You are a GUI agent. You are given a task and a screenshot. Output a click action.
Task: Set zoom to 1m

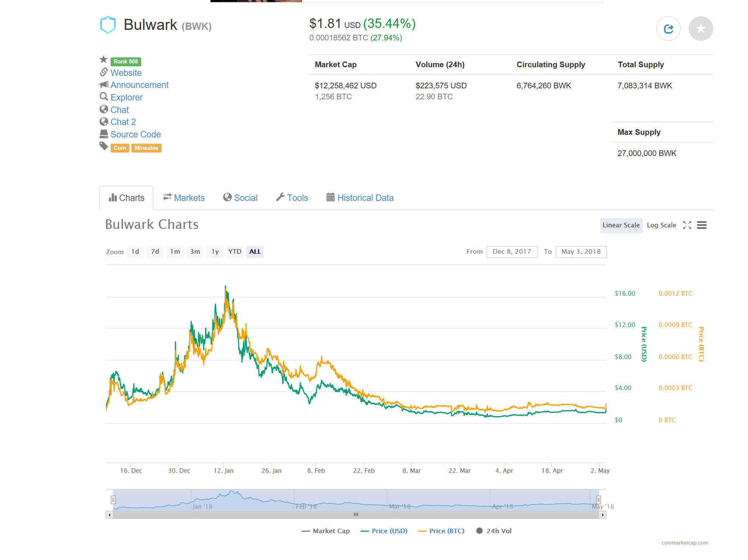tap(175, 252)
